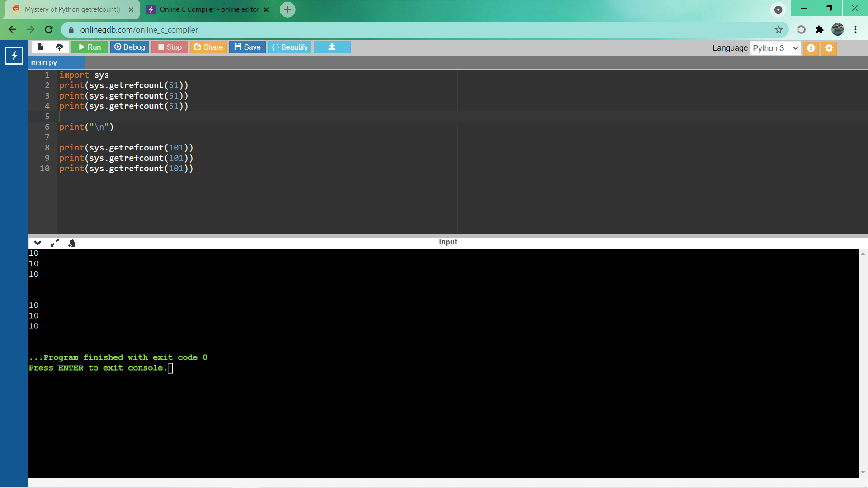Download the code via the download icon
The width and height of the screenshot is (868, 488).
click(332, 47)
